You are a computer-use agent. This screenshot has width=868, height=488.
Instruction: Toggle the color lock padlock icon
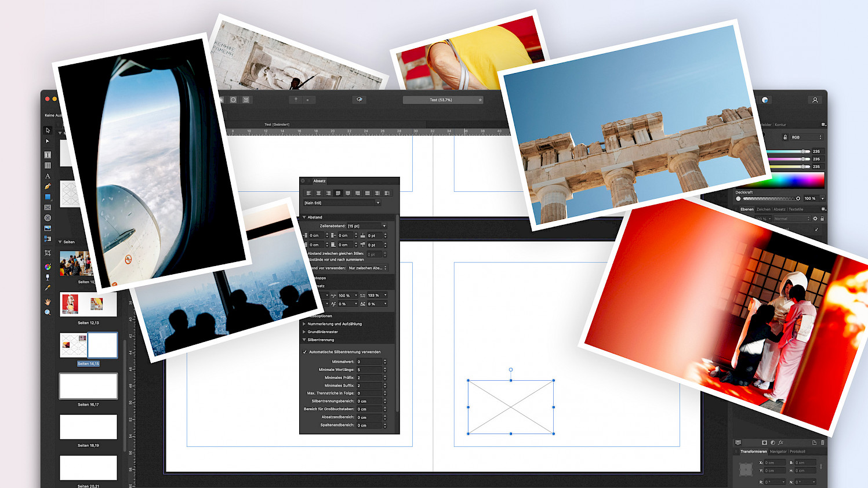(785, 137)
